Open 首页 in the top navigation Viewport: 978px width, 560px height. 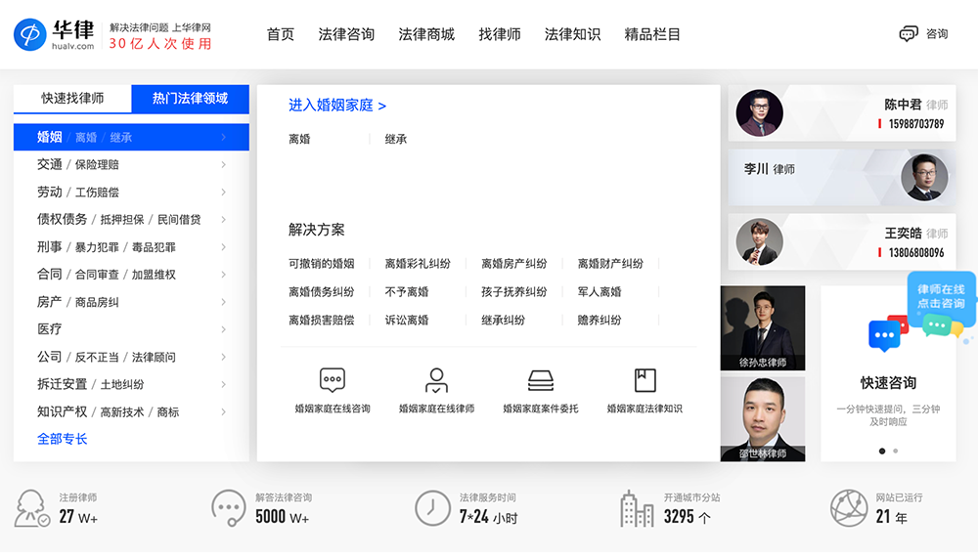coord(280,34)
